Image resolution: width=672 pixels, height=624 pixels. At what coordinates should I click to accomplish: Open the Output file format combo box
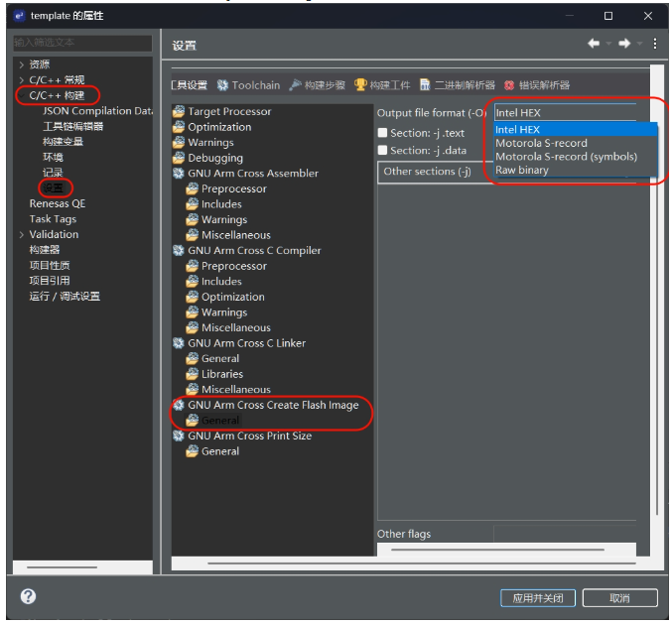pos(565,113)
